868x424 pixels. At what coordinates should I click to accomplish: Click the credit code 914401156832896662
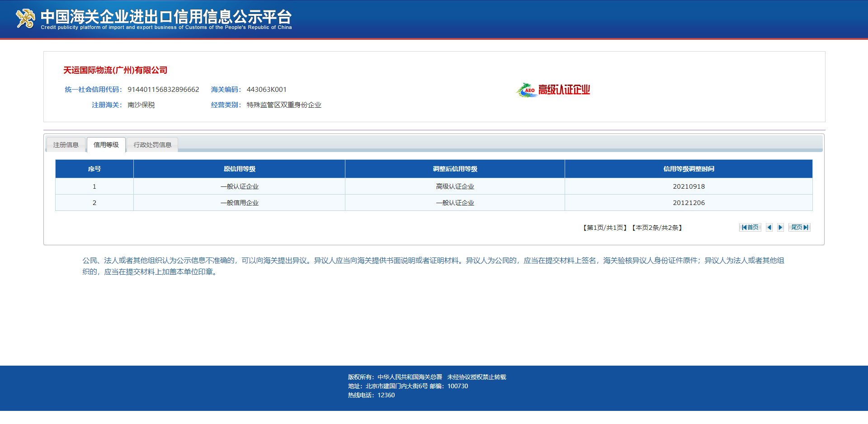163,90
